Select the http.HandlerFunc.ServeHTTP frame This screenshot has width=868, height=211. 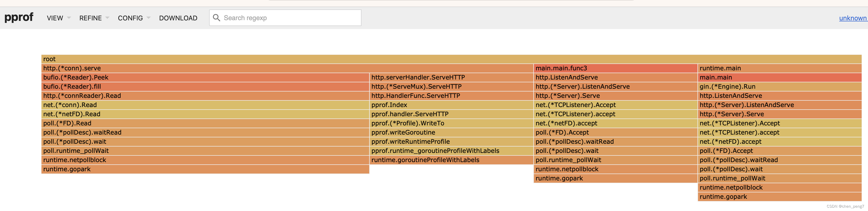(x=452, y=96)
